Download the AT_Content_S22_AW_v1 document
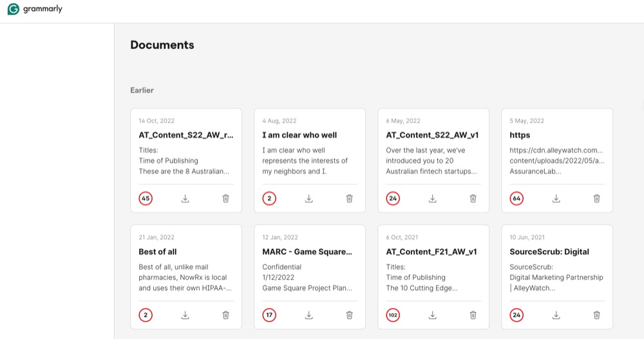 [433, 199]
